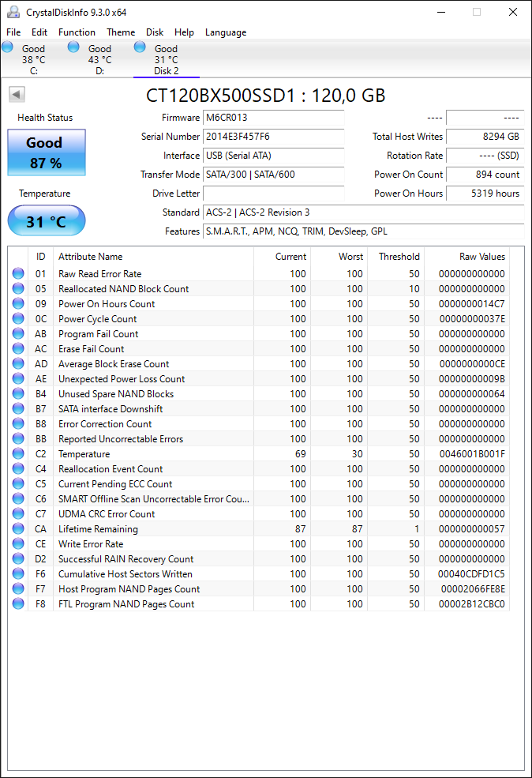Open the Theme menu
Screen dimensions: 532x778
click(121, 32)
